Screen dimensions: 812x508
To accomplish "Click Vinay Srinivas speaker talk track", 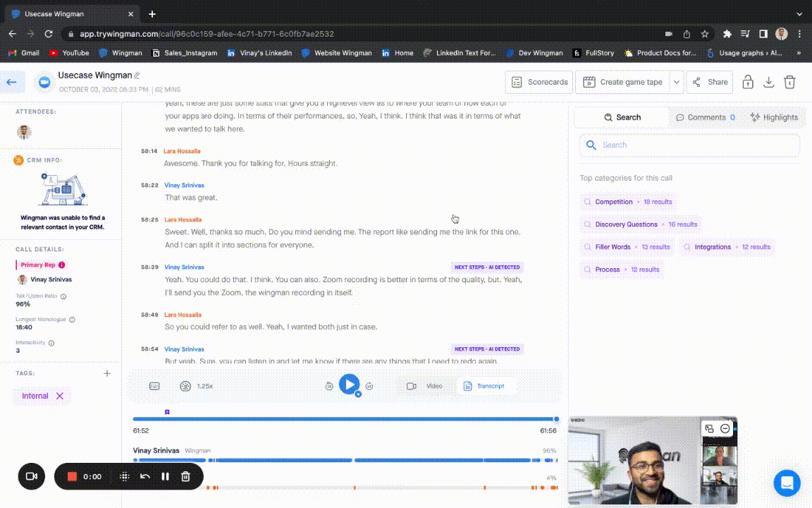I will coord(345,460).
